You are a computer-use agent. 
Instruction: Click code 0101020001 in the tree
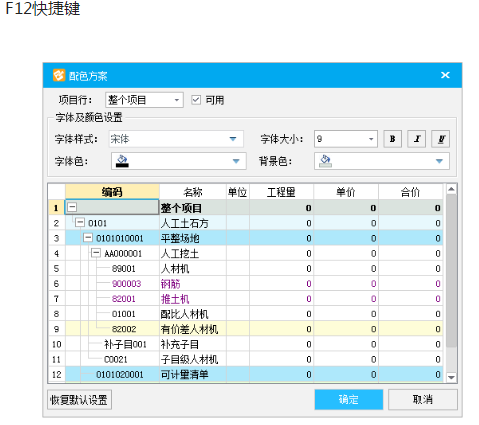(x=120, y=374)
